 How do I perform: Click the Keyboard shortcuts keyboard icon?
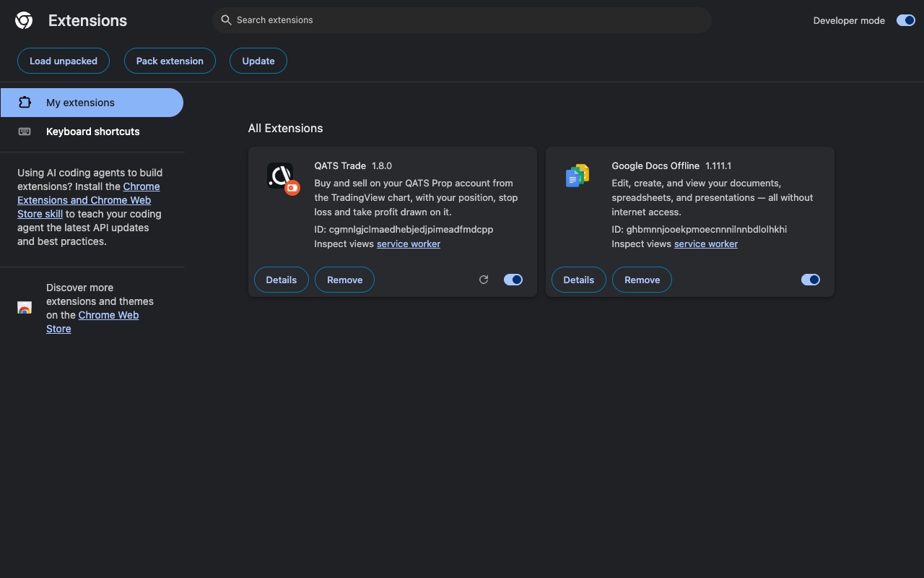pyautogui.click(x=25, y=131)
